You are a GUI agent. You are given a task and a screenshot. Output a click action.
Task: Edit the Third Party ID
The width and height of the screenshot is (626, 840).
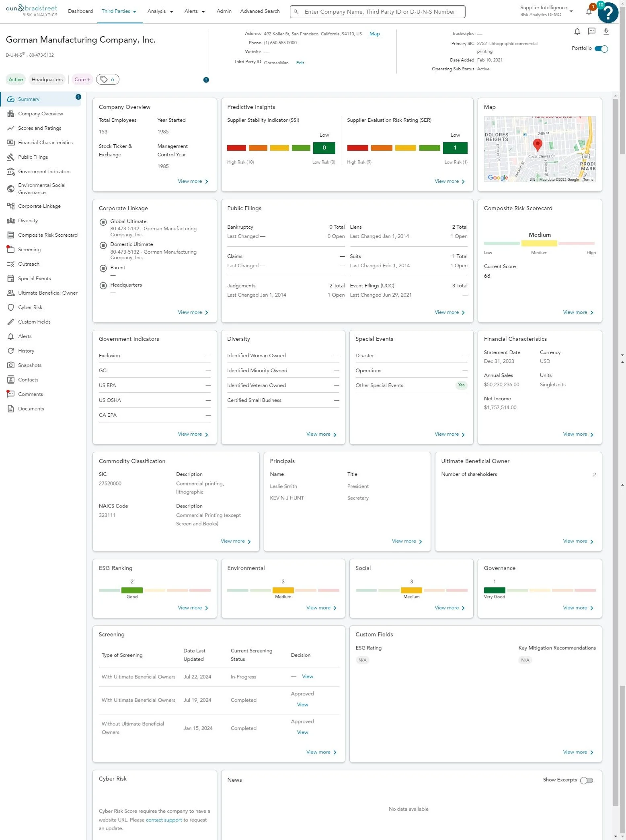click(300, 63)
